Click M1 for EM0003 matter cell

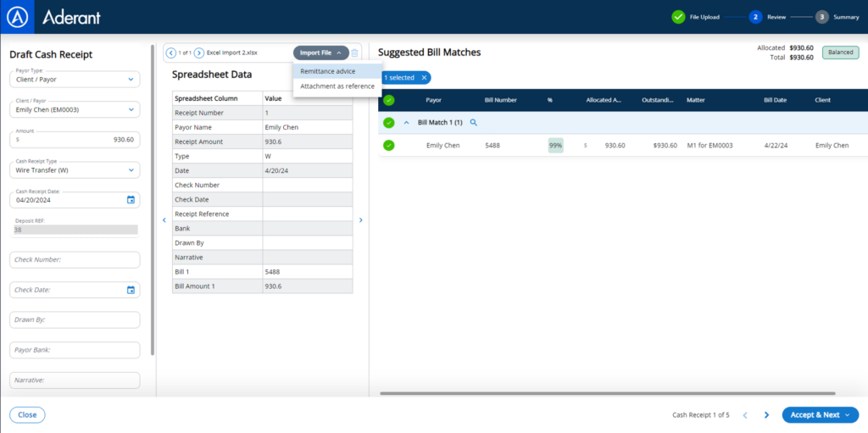click(x=709, y=146)
